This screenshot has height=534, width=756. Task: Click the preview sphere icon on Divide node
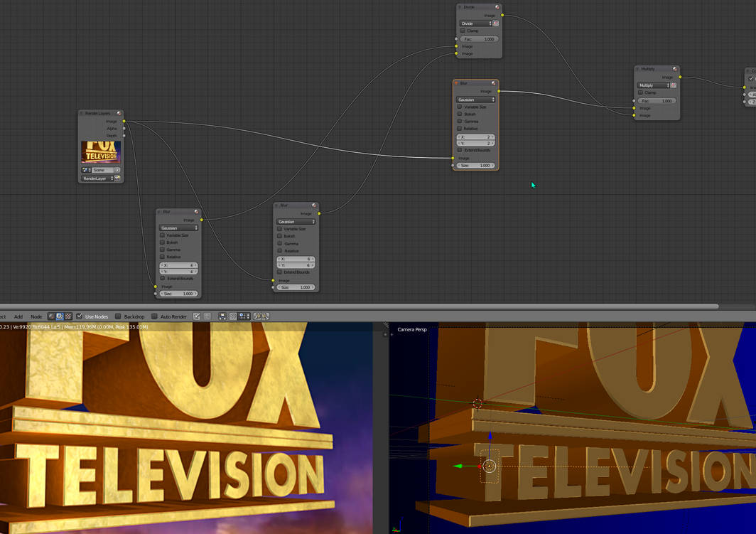(497, 7)
